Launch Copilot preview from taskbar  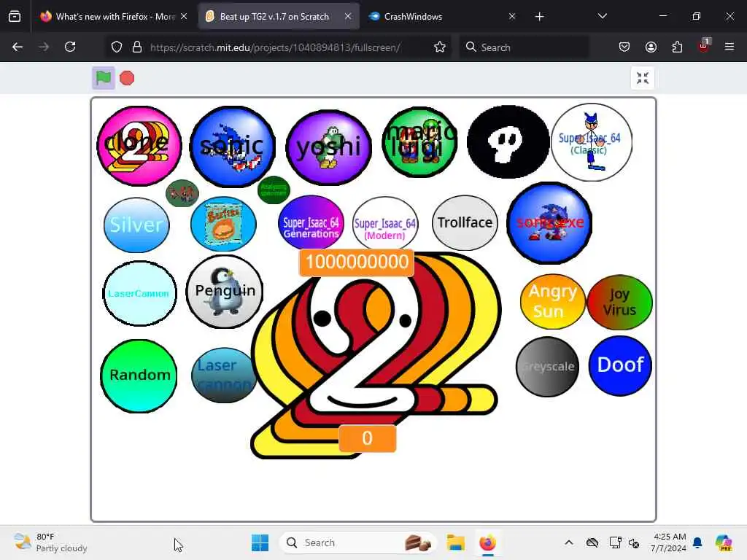point(723,542)
